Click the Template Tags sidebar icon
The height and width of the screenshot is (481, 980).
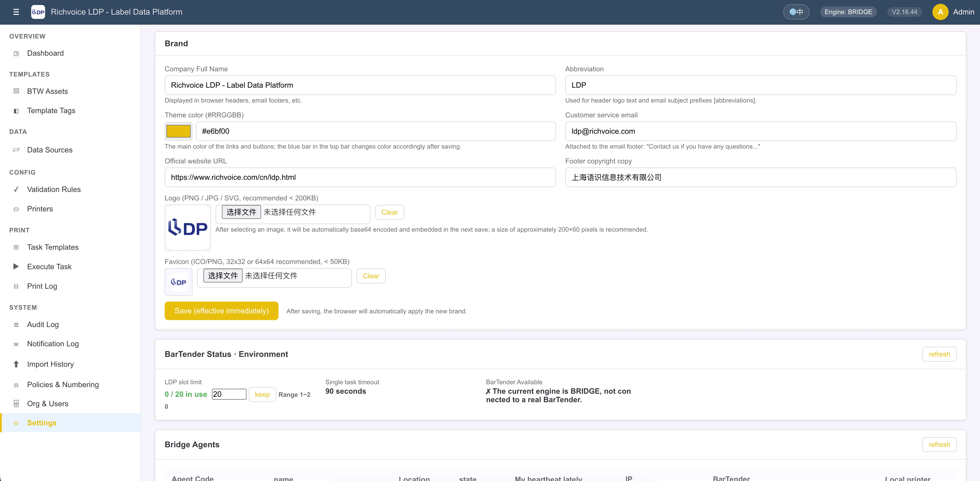16,111
